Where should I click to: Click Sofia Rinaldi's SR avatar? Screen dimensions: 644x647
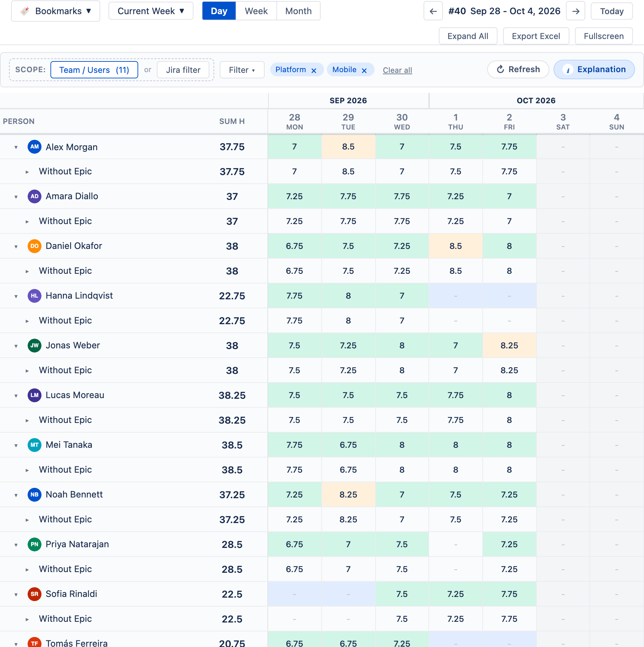click(x=35, y=594)
